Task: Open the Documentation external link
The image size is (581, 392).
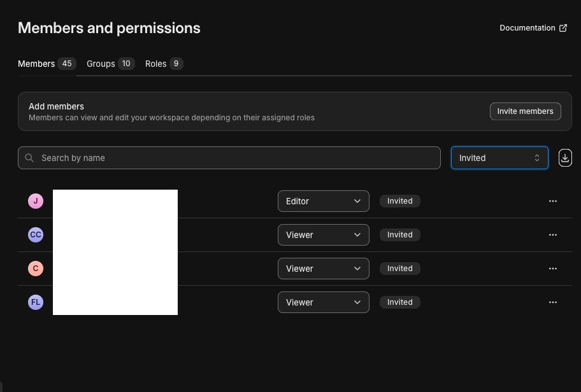Action: [x=533, y=28]
